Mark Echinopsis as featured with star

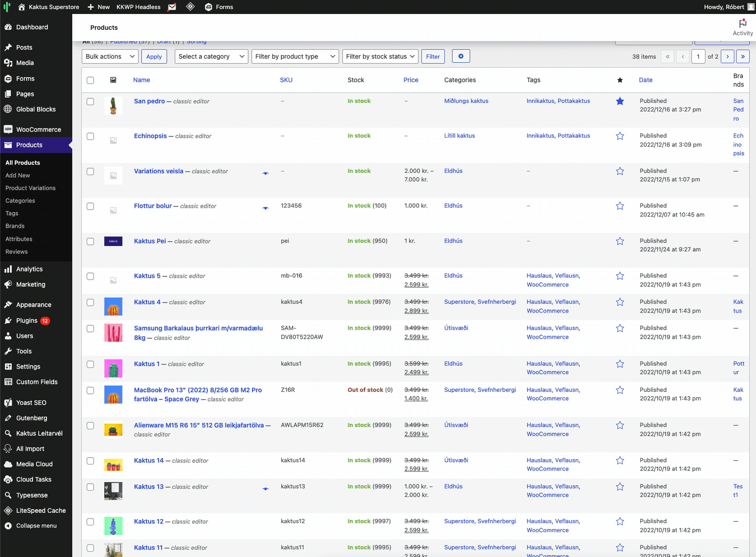click(620, 136)
